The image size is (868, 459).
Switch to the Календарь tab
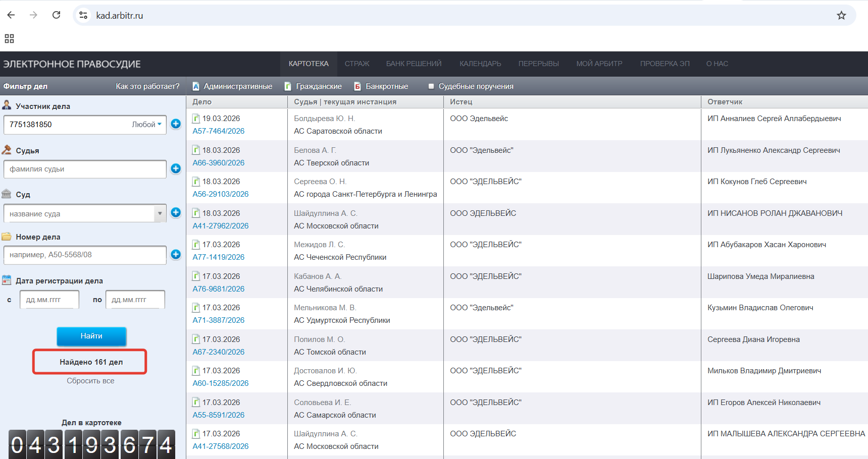click(x=480, y=64)
